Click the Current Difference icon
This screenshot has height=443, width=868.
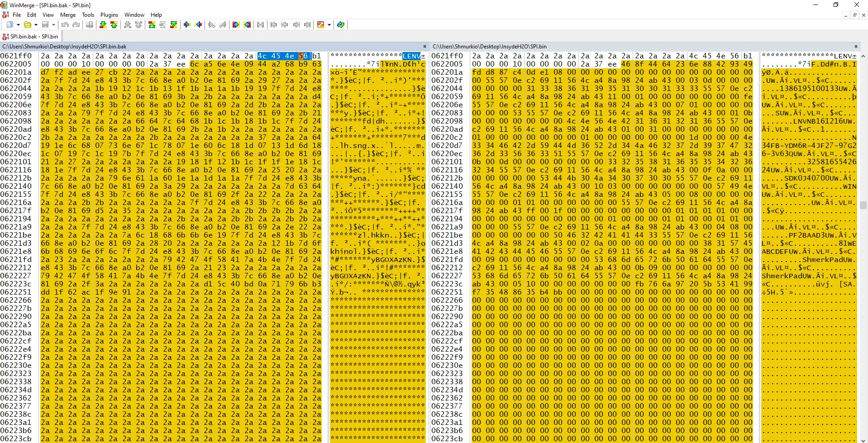tap(162, 25)
